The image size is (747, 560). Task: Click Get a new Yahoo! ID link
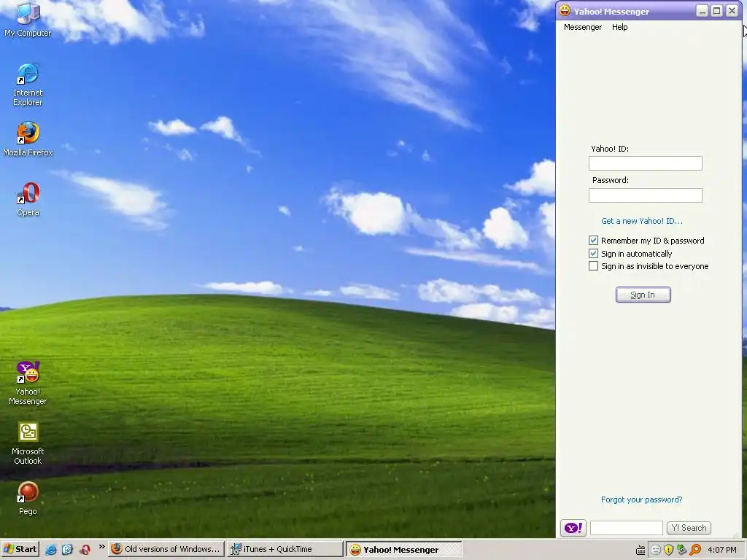tap(641, 221)
